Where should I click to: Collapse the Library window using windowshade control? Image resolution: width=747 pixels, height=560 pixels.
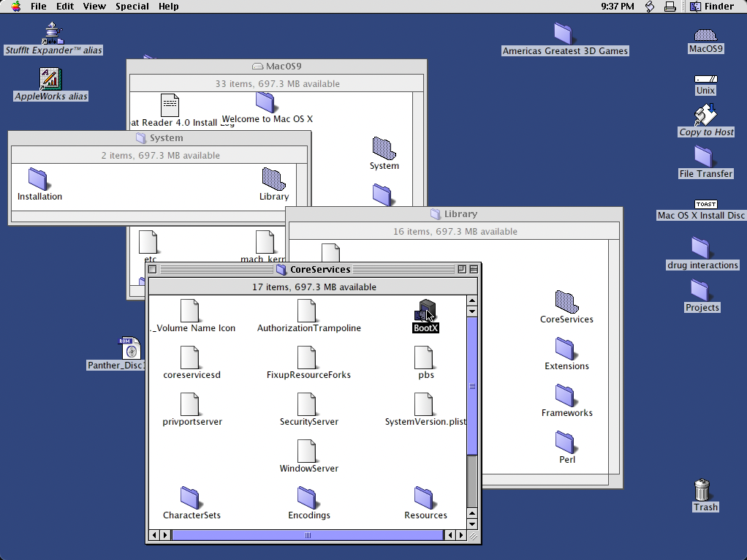pyautogui.click(x=616, y=213)
